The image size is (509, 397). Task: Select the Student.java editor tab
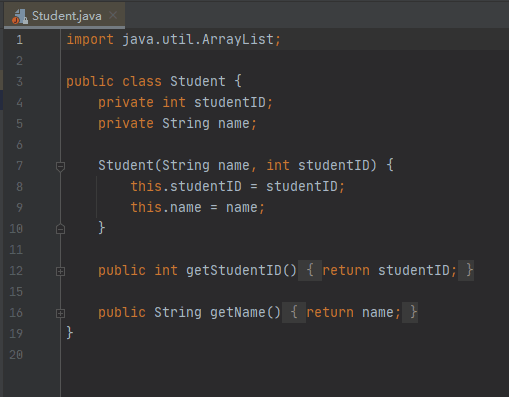65,16
